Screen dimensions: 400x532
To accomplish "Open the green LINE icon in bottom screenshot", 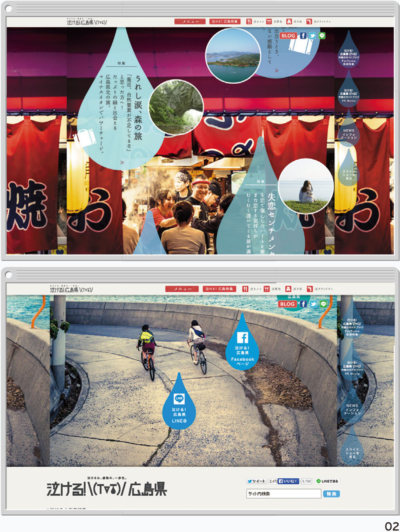I will [x=323, y=304].
